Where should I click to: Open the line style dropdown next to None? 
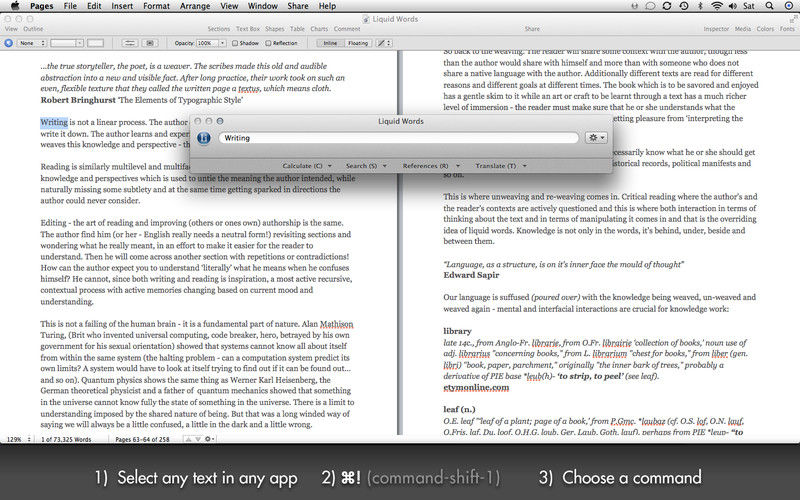pyautogui.click(x=67, y=43)
